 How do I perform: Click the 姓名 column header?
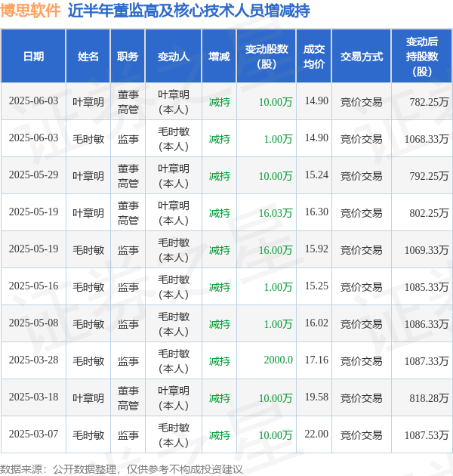pos(88,57)
